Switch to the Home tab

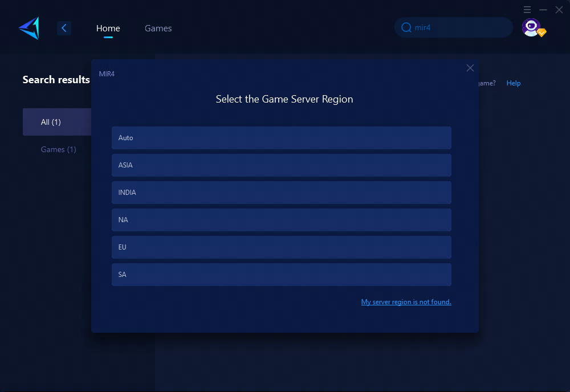[x=108, y=28]
